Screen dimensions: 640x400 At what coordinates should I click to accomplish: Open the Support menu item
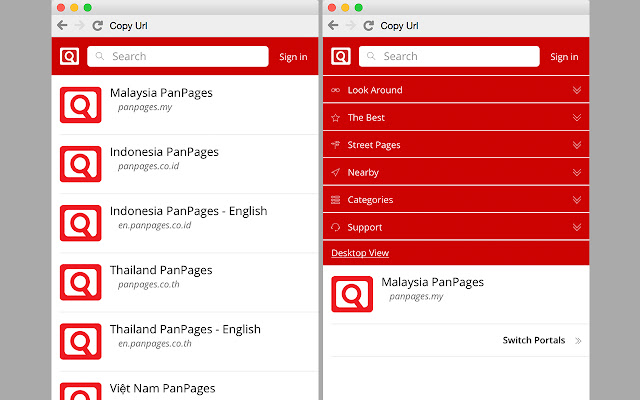pos(456,227)
